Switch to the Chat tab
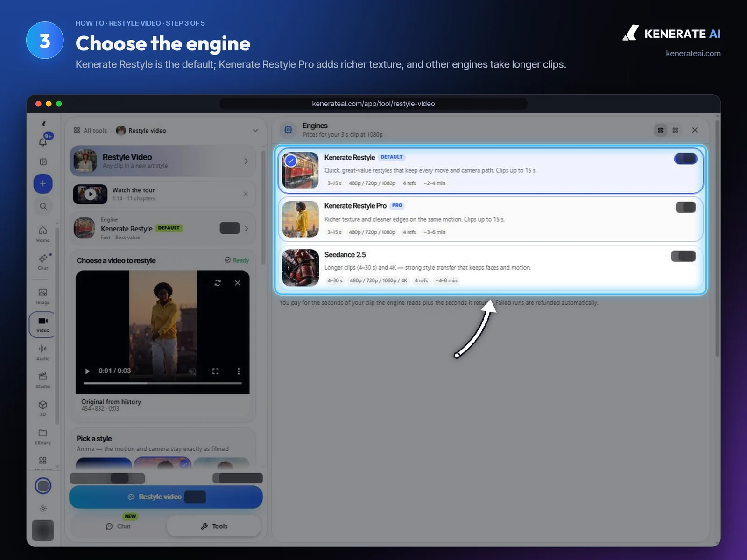The height and width of the screenshot is (560, 747). [118, 526]
